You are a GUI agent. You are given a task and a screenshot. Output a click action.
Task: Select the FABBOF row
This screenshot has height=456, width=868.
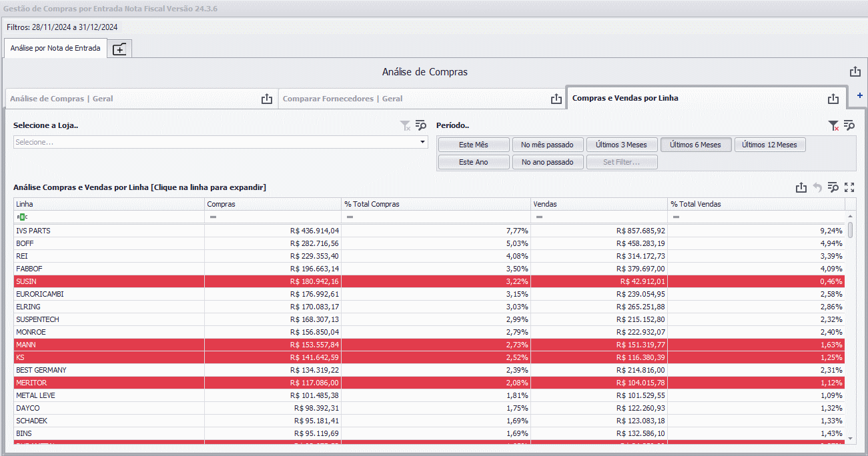point(430,269)
